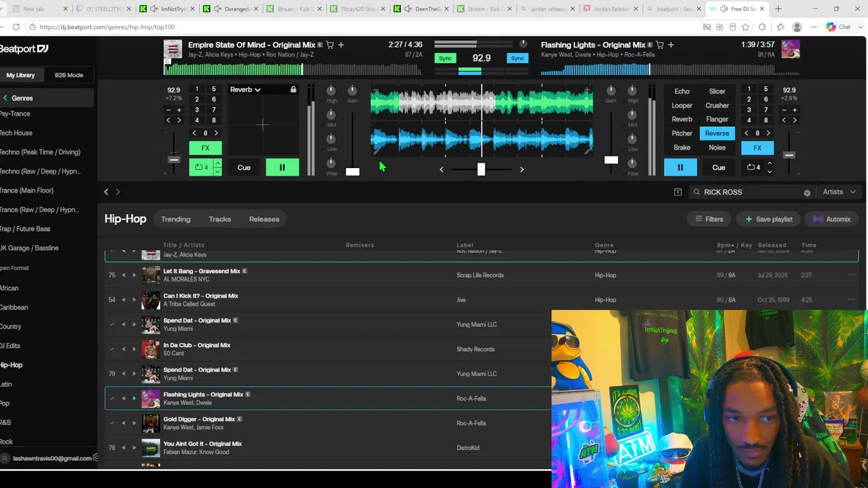Load You Aint Got It to right deck
Image resolution: width=868 pixels, height=488 pixels.
134,448
